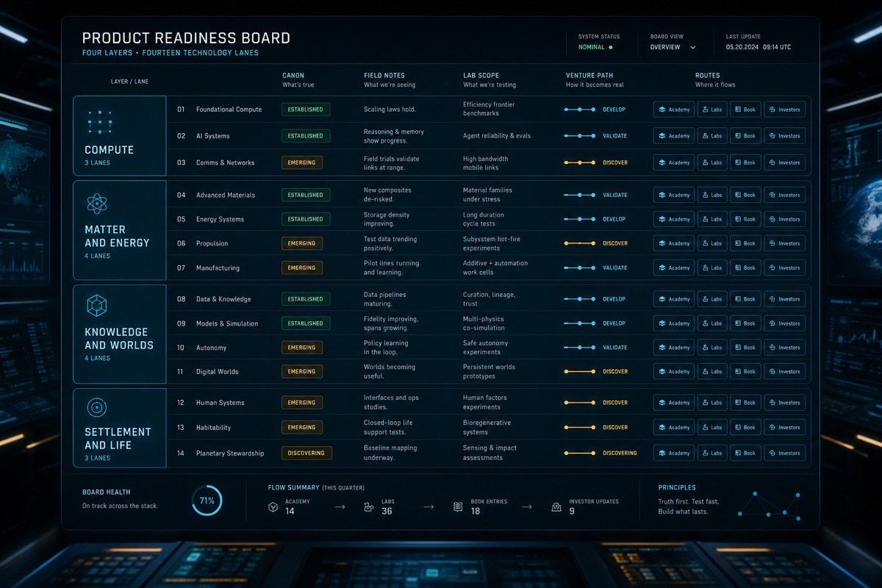The width and height of the screenshot is (882, 588).
Task: Select the Advanced Materials lane name
Action: tap(226, 195)
